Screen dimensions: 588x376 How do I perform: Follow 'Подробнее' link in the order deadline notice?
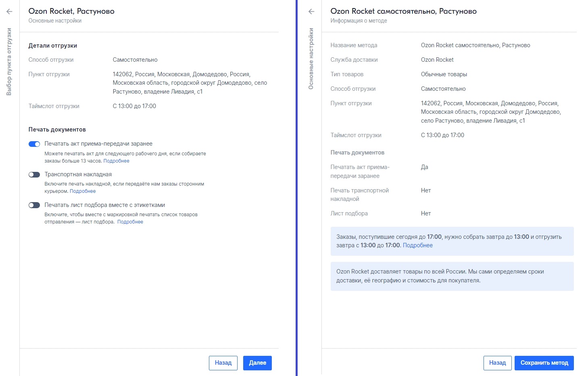click(417, 245)
